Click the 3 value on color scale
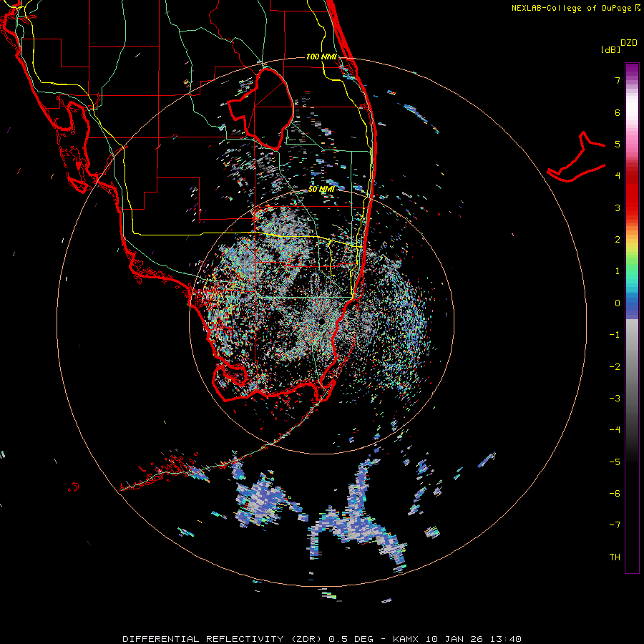The image size is (644, 644). (618, 208)
